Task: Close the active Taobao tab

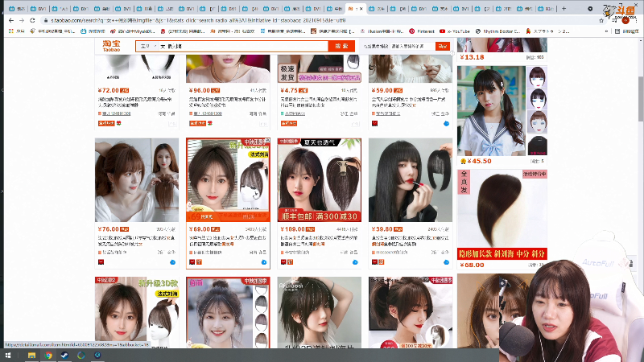Action: click(361, 9)
